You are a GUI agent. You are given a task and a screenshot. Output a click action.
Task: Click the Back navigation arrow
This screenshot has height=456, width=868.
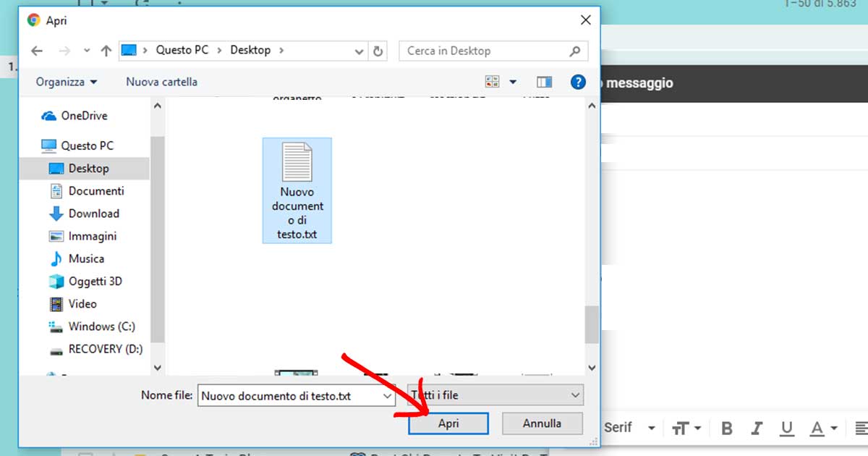(36, 51)
